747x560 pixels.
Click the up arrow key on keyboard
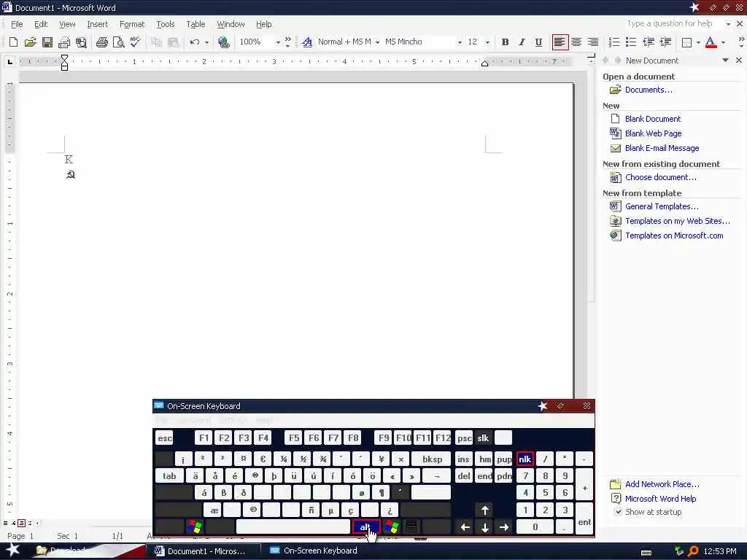click(x=484, y=510)
